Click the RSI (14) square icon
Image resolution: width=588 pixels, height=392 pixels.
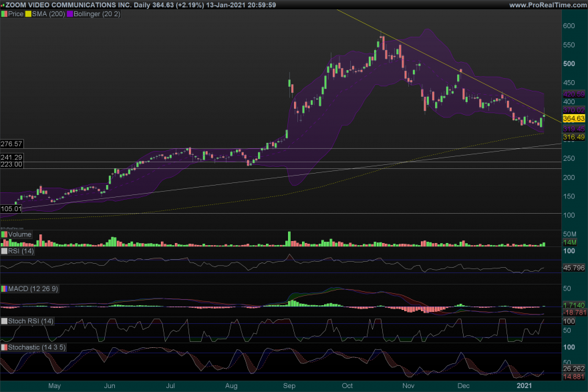coord(4,251)
